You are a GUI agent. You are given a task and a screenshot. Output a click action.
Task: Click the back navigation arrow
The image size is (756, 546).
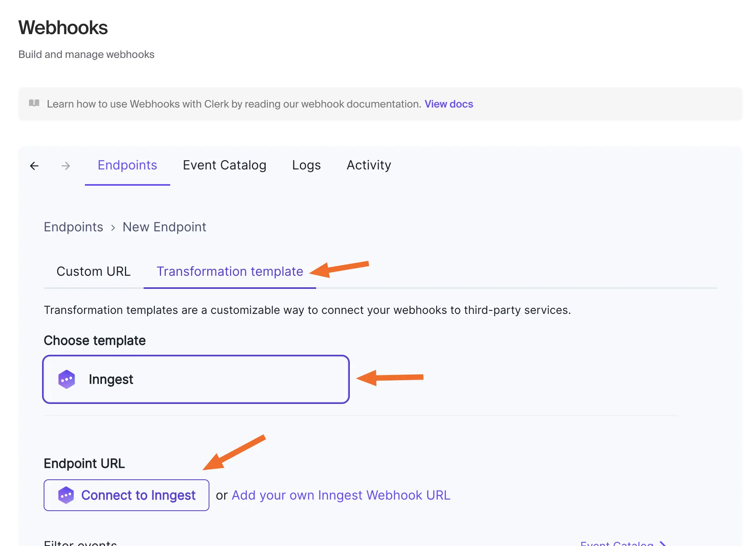[34, 165]
